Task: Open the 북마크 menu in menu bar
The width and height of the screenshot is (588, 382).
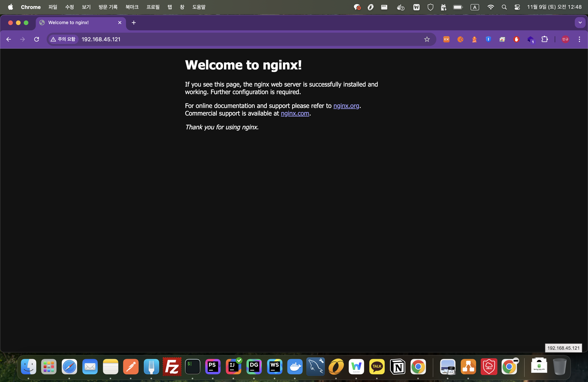Action: click(132, 7)
